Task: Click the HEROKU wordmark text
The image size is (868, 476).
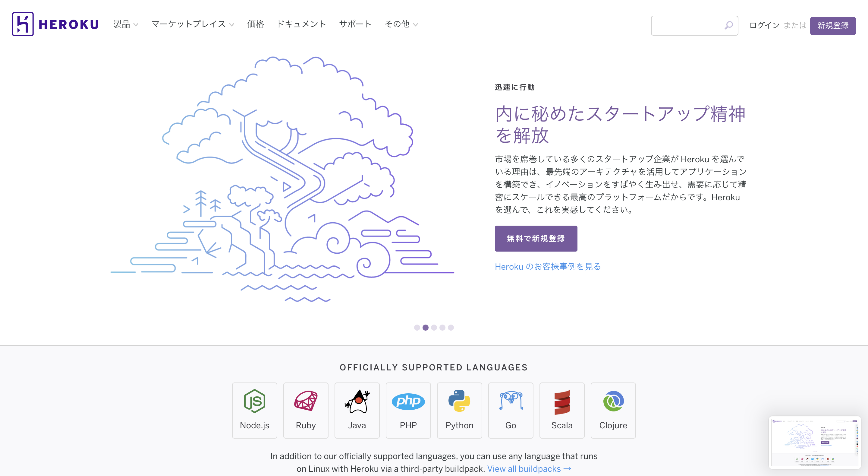Action: coord(69,25)
